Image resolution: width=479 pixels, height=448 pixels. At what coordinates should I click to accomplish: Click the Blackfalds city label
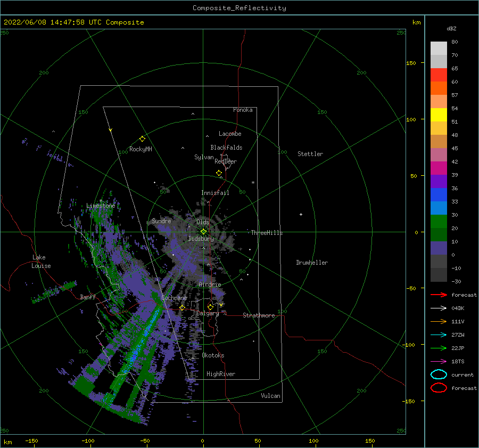(x=226, y=148)
